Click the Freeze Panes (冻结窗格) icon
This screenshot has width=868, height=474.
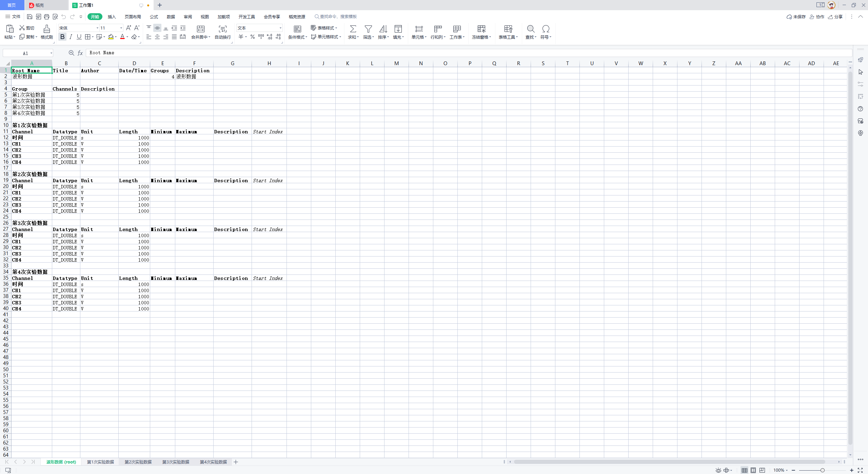pyautogui.click(x=481, y=29)
